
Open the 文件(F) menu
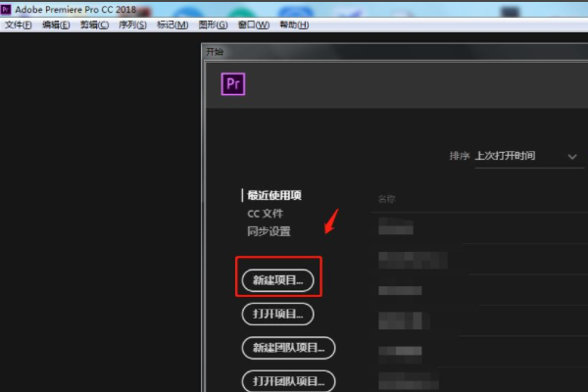[x=18, y=25]
